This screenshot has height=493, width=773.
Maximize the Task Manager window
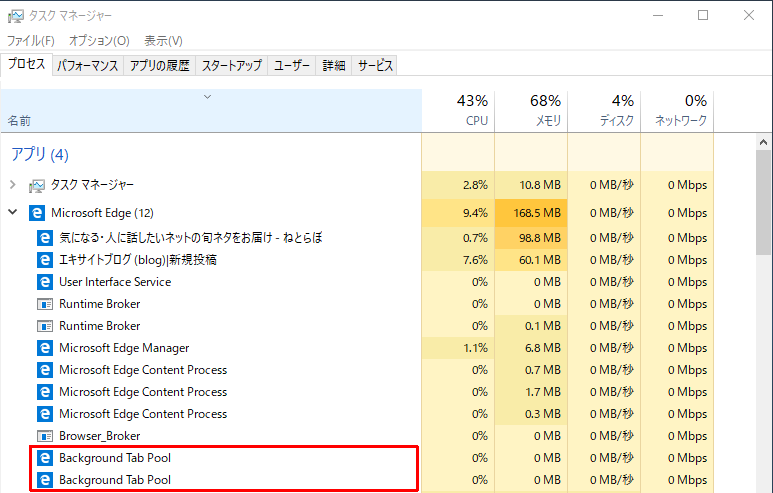point(703,15)
